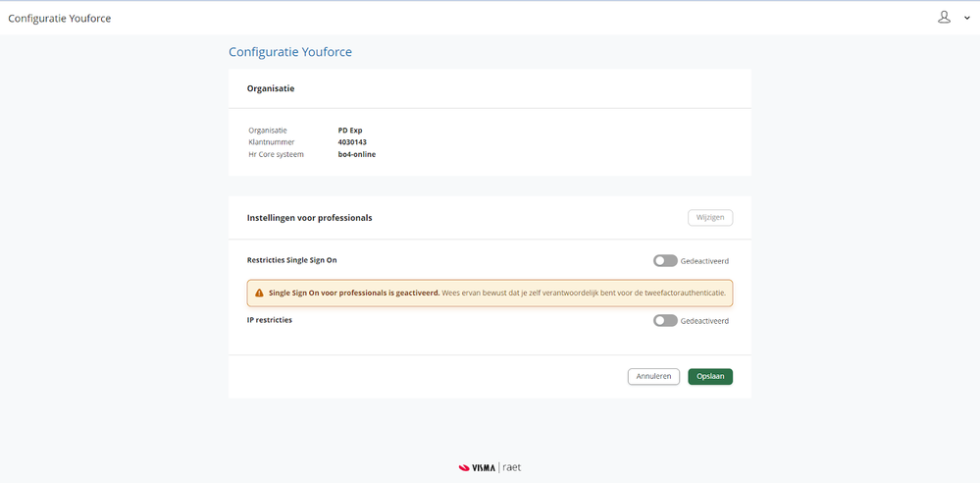Expand the user account dropdown chevron
Viewport: 980px width, 483px height.
click(967, 18)
